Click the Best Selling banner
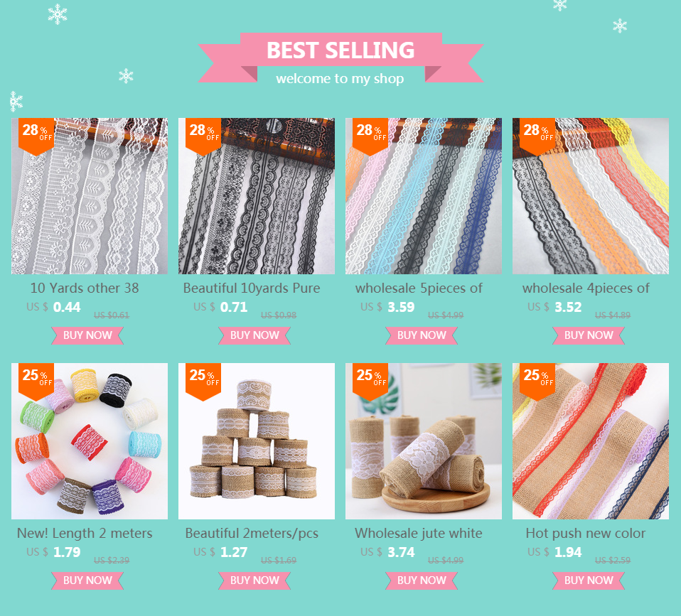Screen dimensions: 681x616 click(341, 58)
